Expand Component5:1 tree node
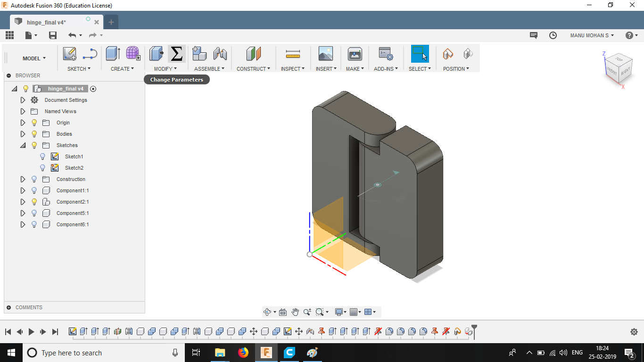Image resolution: width=644 pixels, height=362 pixels. pyautogui.click(x=23, y=213)
